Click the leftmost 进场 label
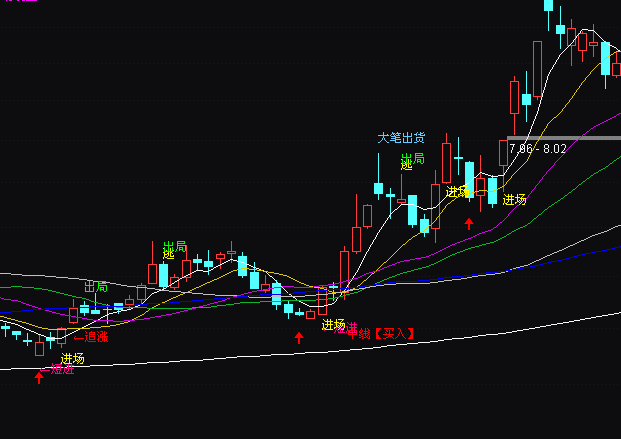621x439 pixels. tap(72, 359)
